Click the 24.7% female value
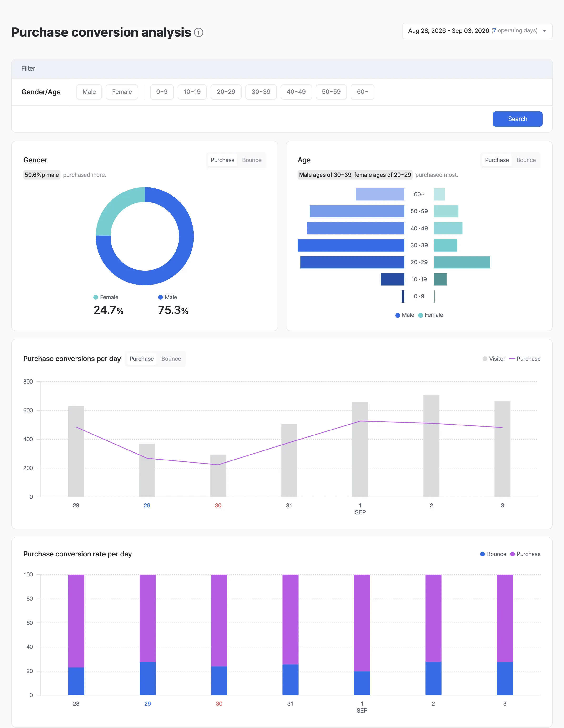The height and width of the screenshot is (728, 564). [108, 310]
